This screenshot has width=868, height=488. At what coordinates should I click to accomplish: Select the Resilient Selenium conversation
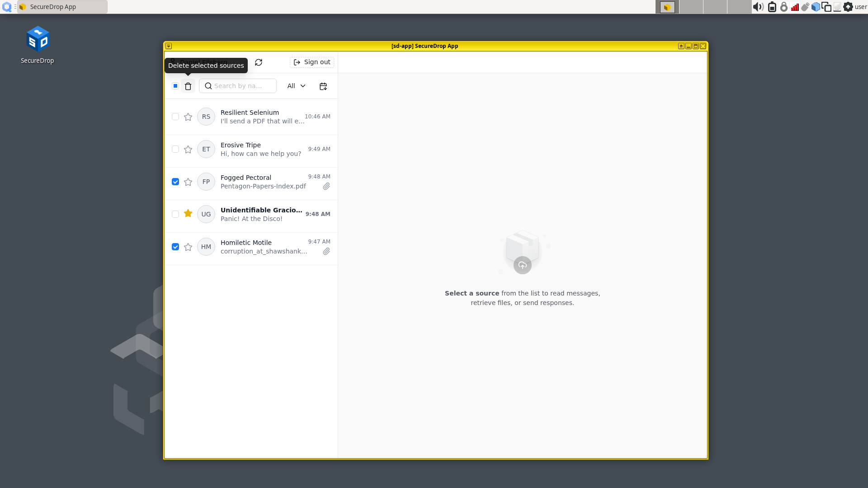tap(262, 117)
